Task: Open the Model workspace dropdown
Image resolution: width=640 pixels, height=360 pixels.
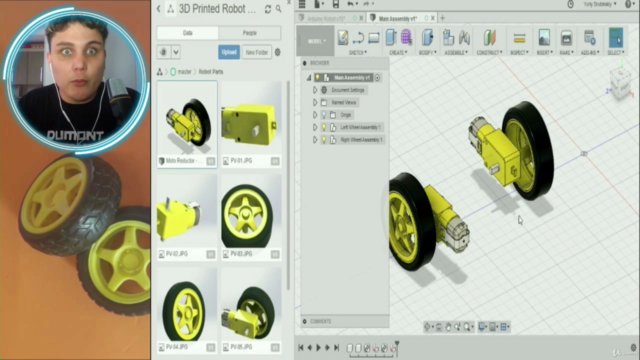Action: tap(316, 41)
